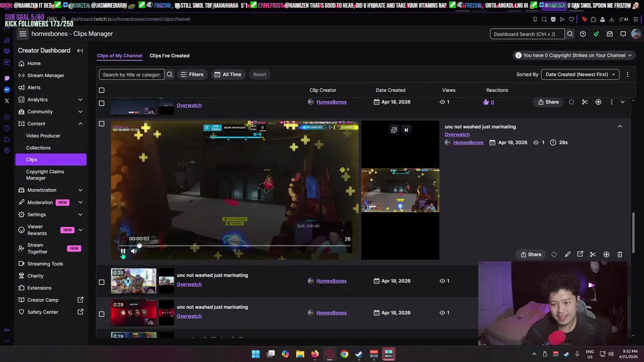Open the user profile avatar menu
The image size is (644, 362).
636,34
